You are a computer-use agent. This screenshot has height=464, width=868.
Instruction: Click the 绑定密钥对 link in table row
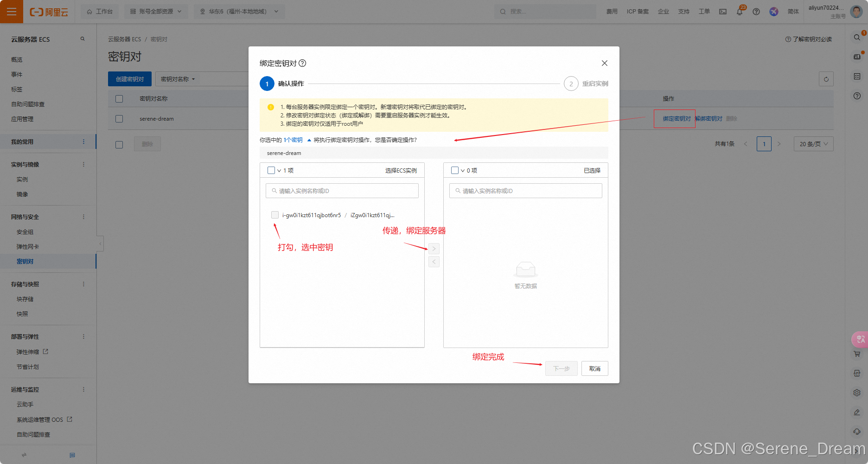(x=677, y=119)
